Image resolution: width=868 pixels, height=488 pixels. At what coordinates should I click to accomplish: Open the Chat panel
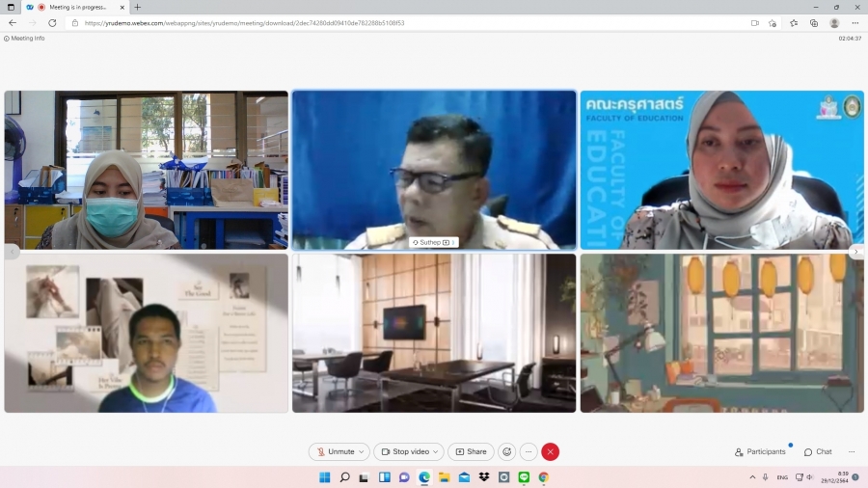pyautogui.click(x=818, y=451)
